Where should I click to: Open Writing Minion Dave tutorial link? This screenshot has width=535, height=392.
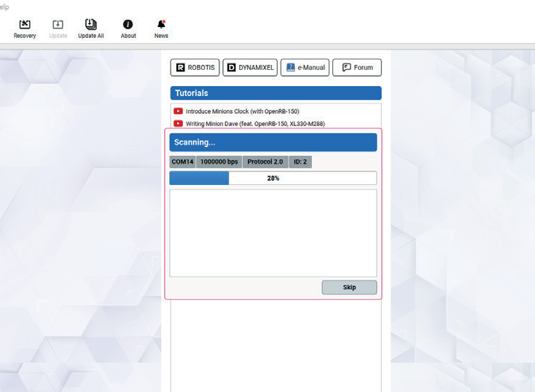point(255,124)
